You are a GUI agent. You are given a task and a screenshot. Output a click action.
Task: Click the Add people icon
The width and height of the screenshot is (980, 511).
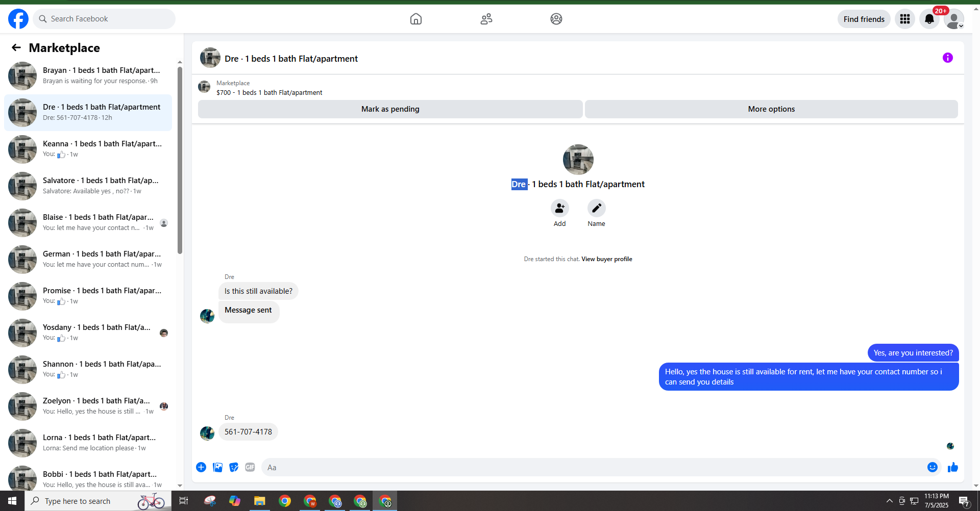click(x=560, y=208)
